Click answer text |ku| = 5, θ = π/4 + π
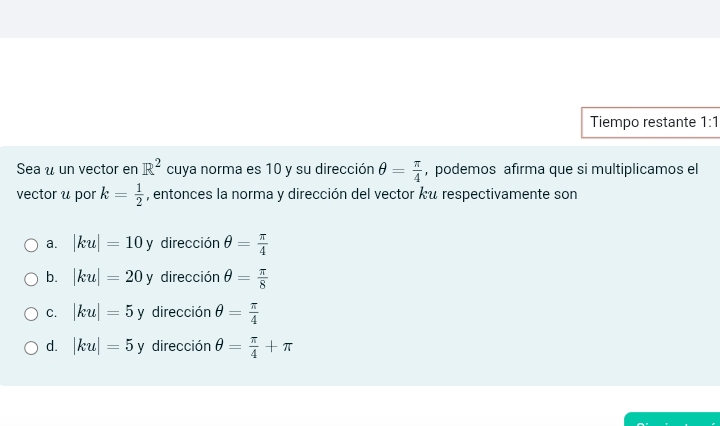 tap(182, 347)
